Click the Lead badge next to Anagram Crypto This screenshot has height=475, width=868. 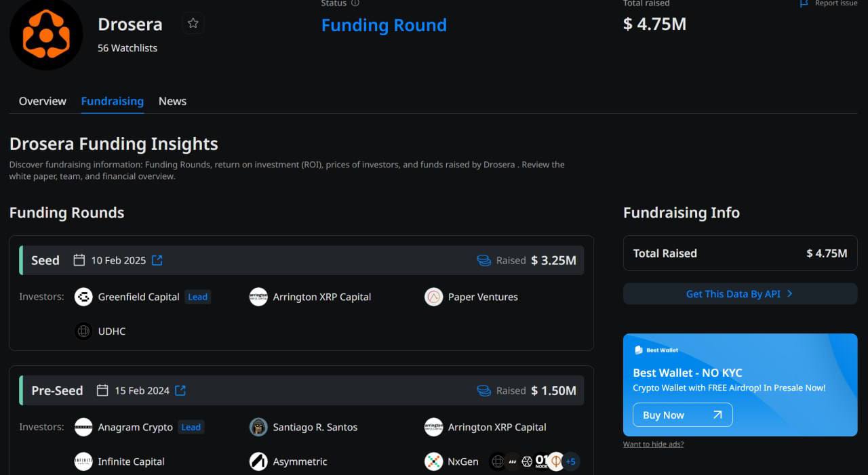(x=191, y=427)
